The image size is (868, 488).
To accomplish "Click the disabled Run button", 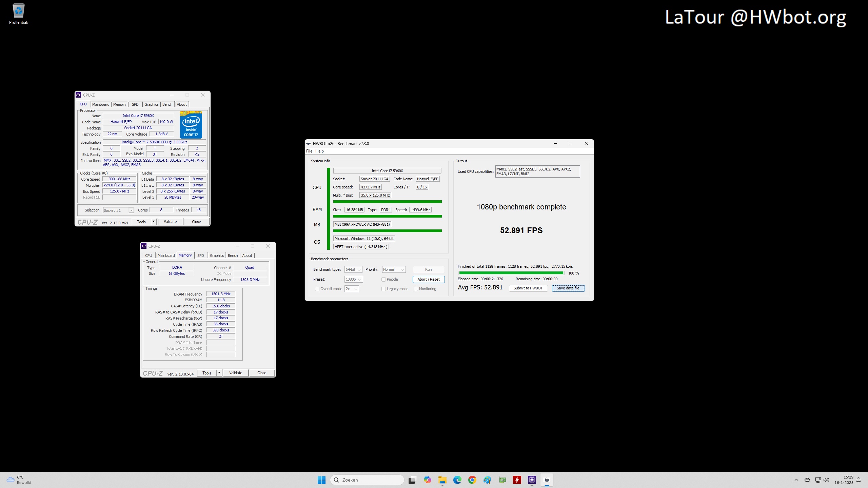I will pyautogui.click(x=429, y=269).
